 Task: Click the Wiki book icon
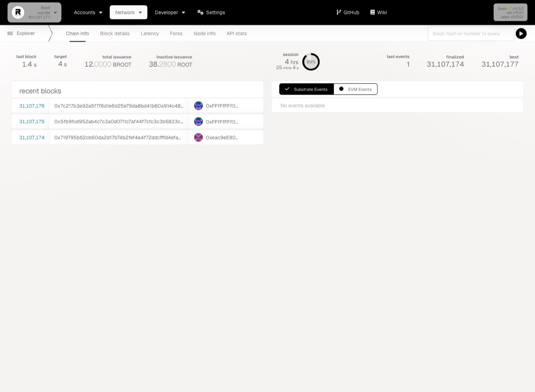373,12
